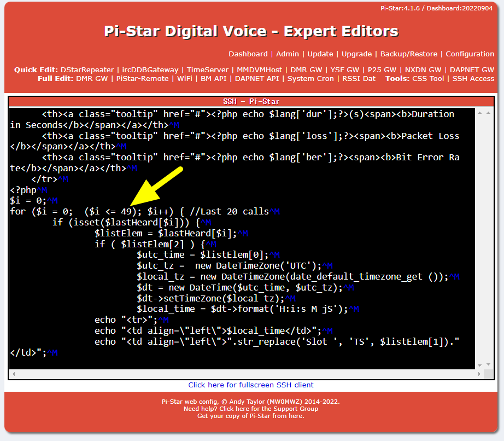Screen dimensions: 504x441
Task: Quick edit DAPNET GW config
Action: (472, 70)
